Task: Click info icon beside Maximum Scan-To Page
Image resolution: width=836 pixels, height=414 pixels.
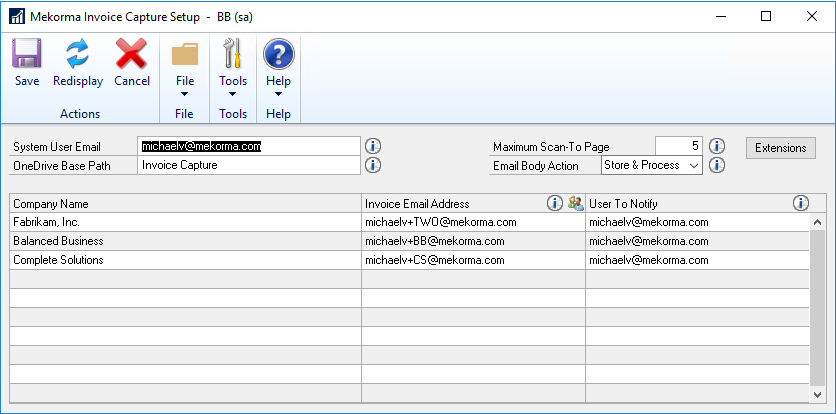Action: 717,146
